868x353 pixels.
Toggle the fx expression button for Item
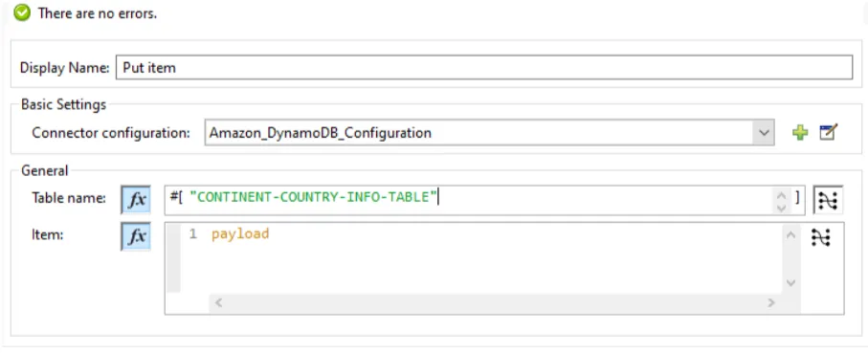[x=136, y=237]
